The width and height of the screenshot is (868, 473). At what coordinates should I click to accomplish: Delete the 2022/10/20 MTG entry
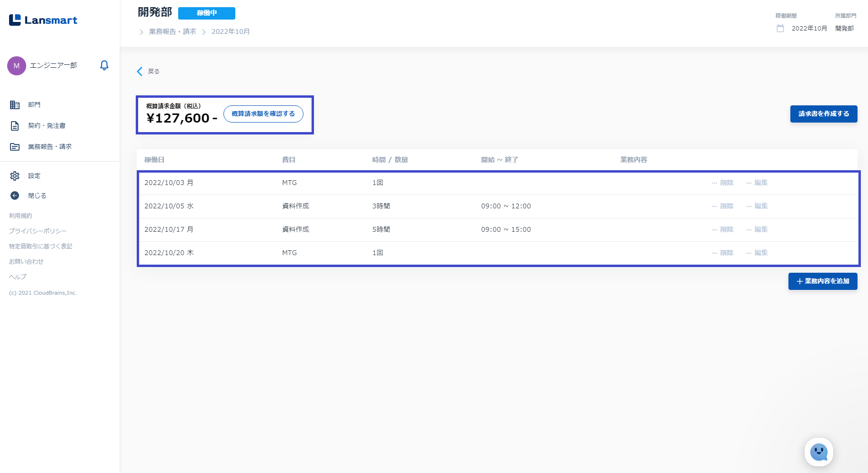click(x=723, y=253)
